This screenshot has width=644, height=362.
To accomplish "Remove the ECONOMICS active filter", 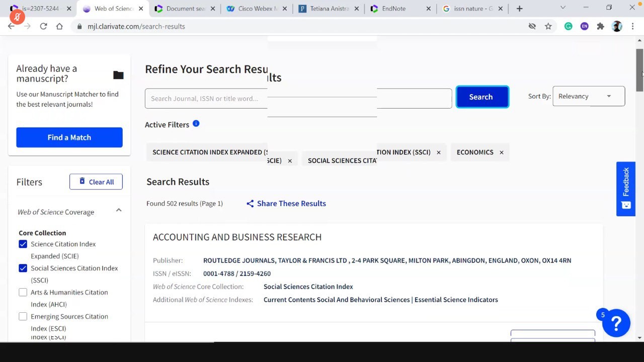I will click(501, 152).
